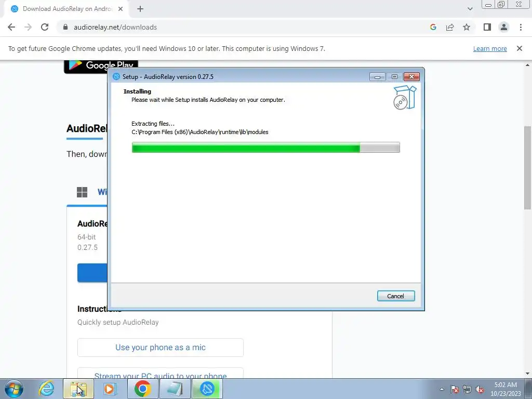Restore the AudioRelay setup window size
This screenshot has height=399, width=532.
(394, 77)
